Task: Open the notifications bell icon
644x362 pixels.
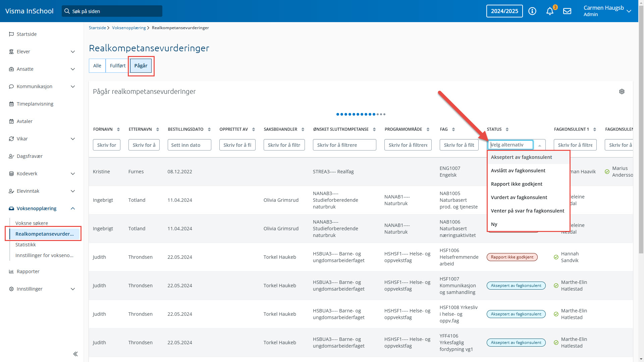Action: coord(549,11)
